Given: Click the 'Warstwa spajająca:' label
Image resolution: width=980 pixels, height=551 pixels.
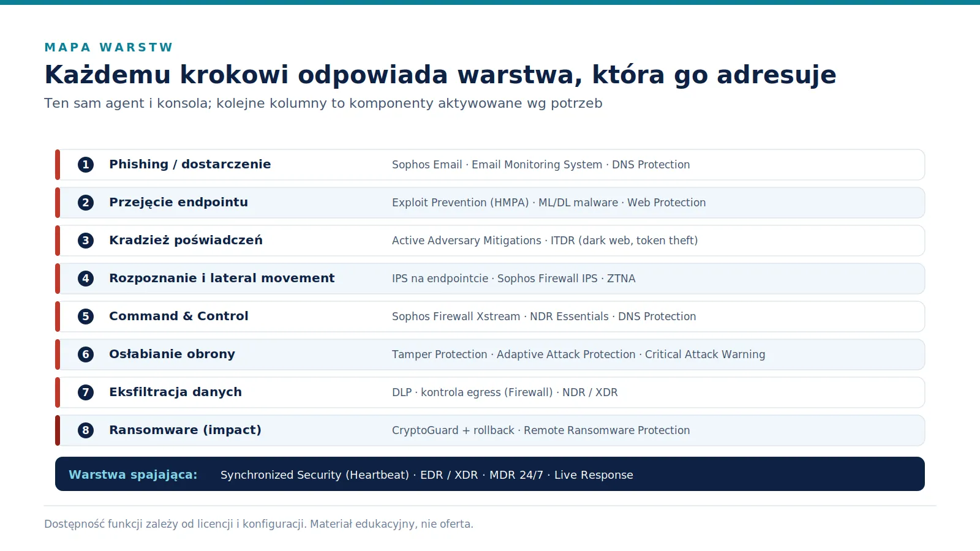Looking at the screenshot, I should (x=133, y=474).
